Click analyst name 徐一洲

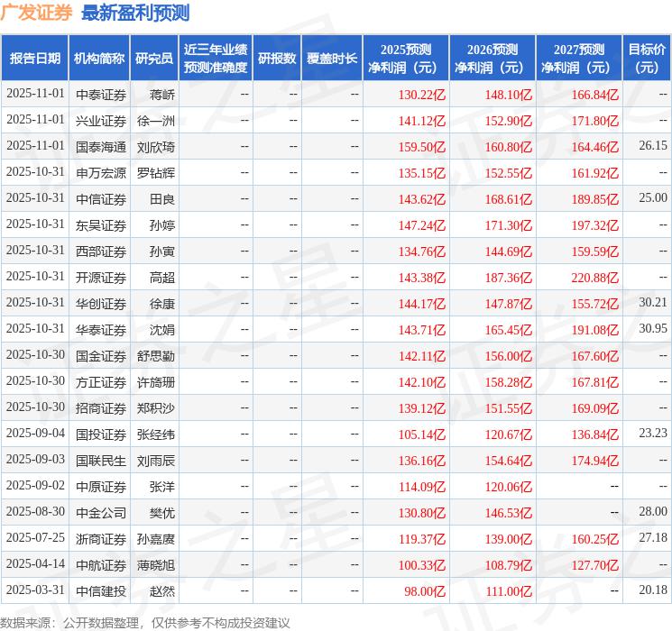[x=155, y=121]
